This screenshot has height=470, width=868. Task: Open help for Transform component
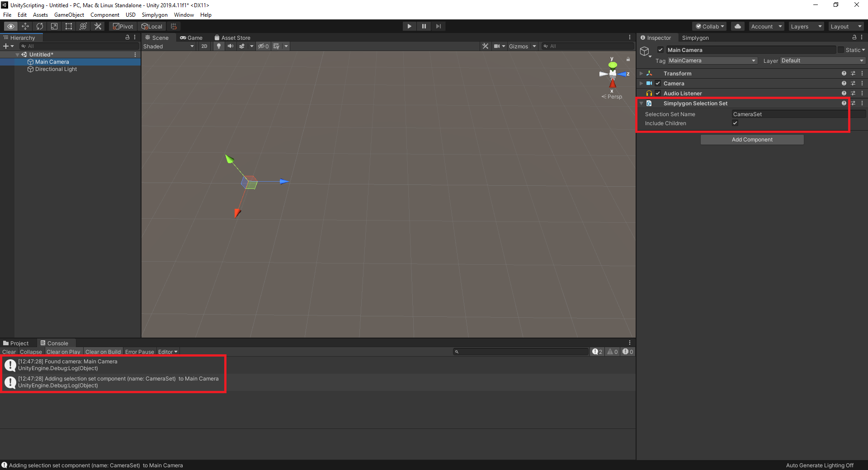[844, 73]
